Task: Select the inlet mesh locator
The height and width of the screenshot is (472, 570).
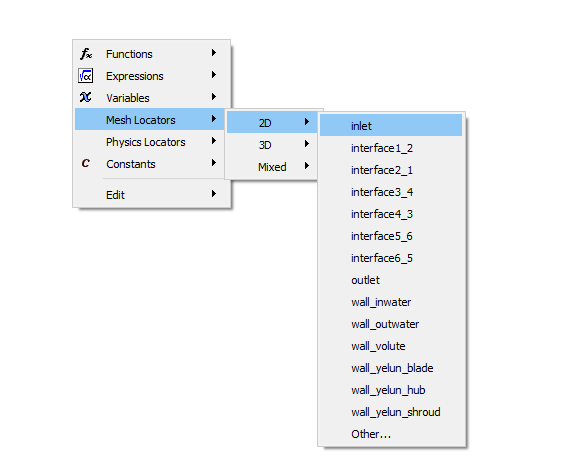Action: (x=391, y=125)
